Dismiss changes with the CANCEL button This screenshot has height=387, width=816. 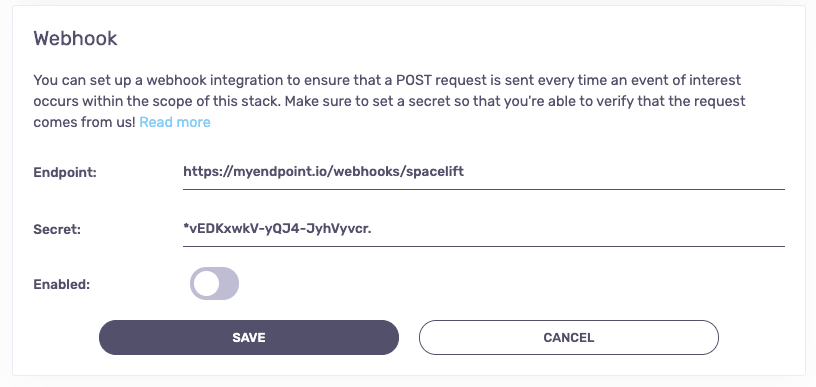point(569,338)
